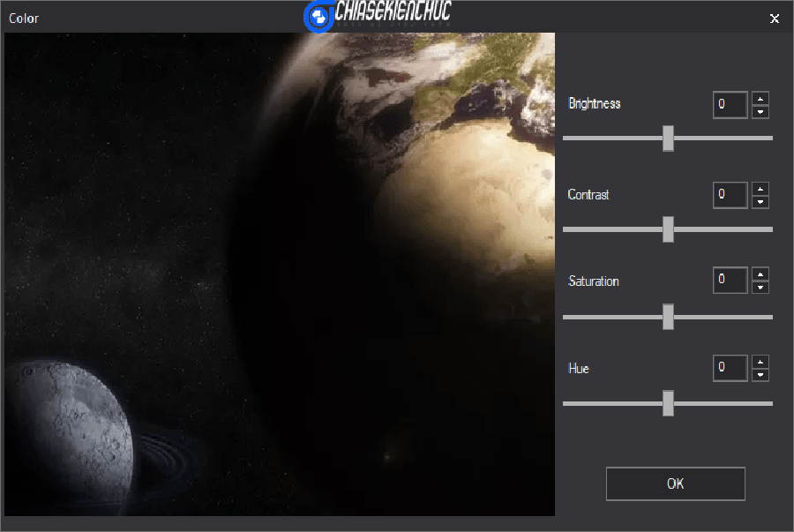The width and height of the screenshot is (794, 532).
Task: Increase Brightness with the up arrow
Action: coord(760,98)
